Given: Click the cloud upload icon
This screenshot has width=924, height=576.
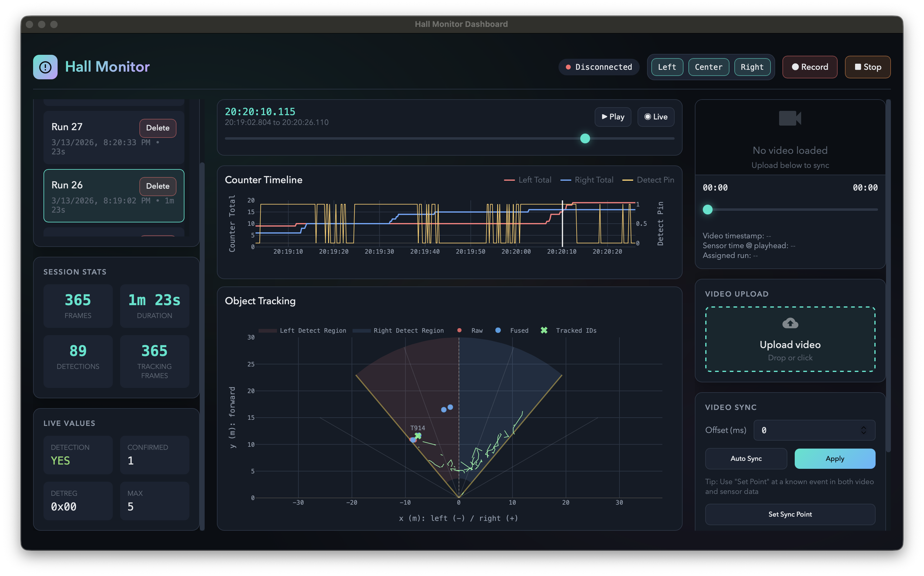Looking at the screenshot, I should [790, 323].
